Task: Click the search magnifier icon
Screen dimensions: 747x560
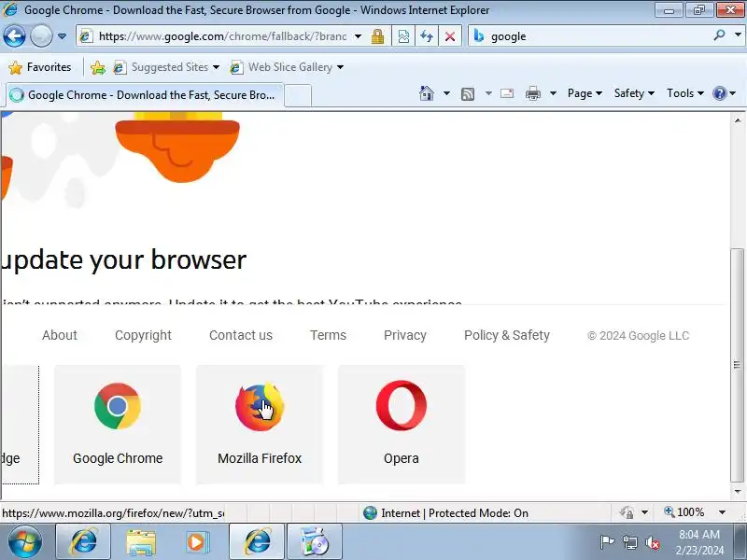Action: [x=719, y=35]
